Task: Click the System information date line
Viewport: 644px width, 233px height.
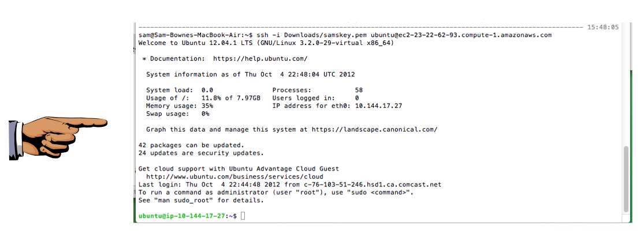Action: (250, 74)
